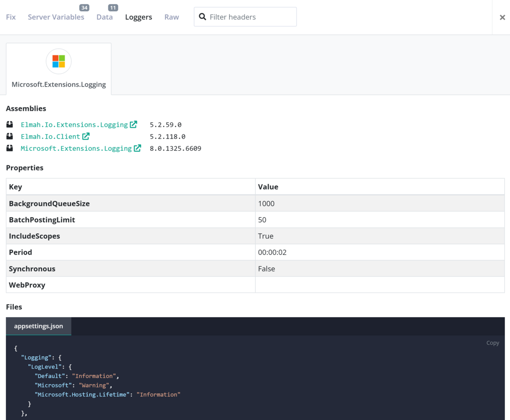Image resolution: width=510 pixels, height=420 pixels.
Task: Open Microsoft.Extensions.Logging package link
Action: coord(76,149)
